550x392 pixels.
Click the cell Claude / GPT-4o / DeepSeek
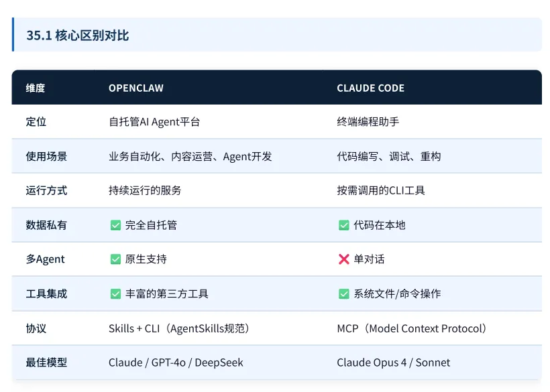pos(176,363)
